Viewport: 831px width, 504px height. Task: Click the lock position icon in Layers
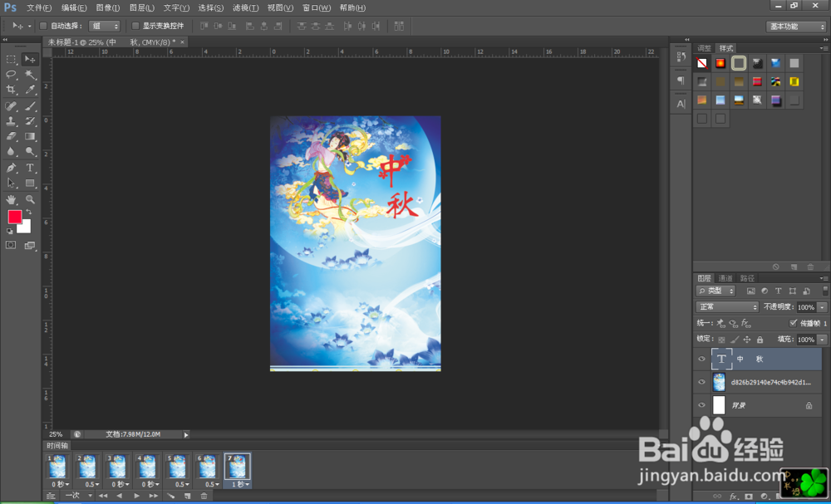(x=747, y=340)
